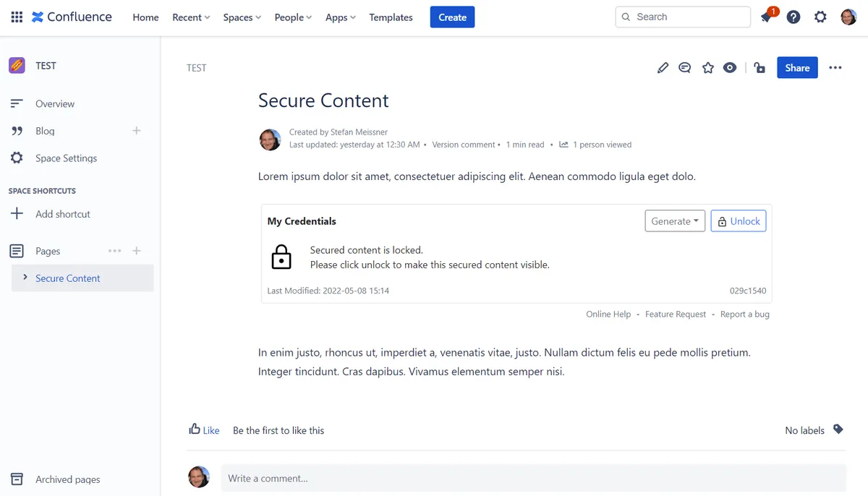Click the Add shortcut plus icon
Viewport: 868px width, 496px height.
point(17,214)
